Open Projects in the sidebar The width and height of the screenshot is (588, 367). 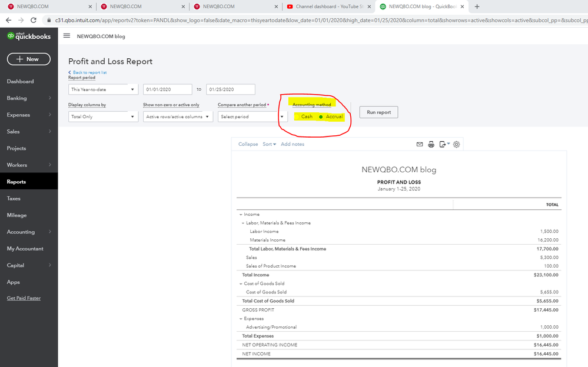click(16, 148)
